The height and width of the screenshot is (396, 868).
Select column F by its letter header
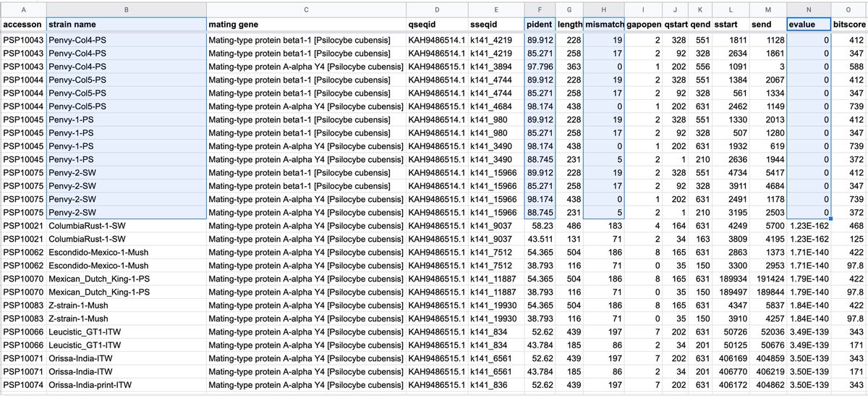pos(540,9)
